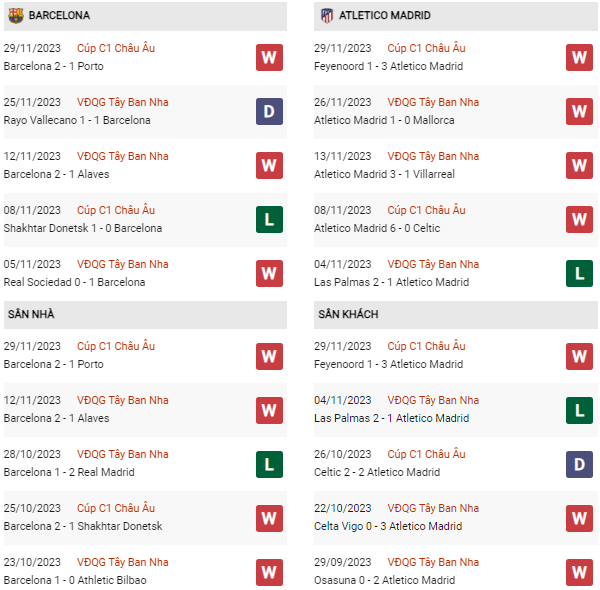The image size is (600, 590).
Task: Open the VĐQG Tây Ban Nha link for Rayo Vallecano match
Action: click(122, 102)
